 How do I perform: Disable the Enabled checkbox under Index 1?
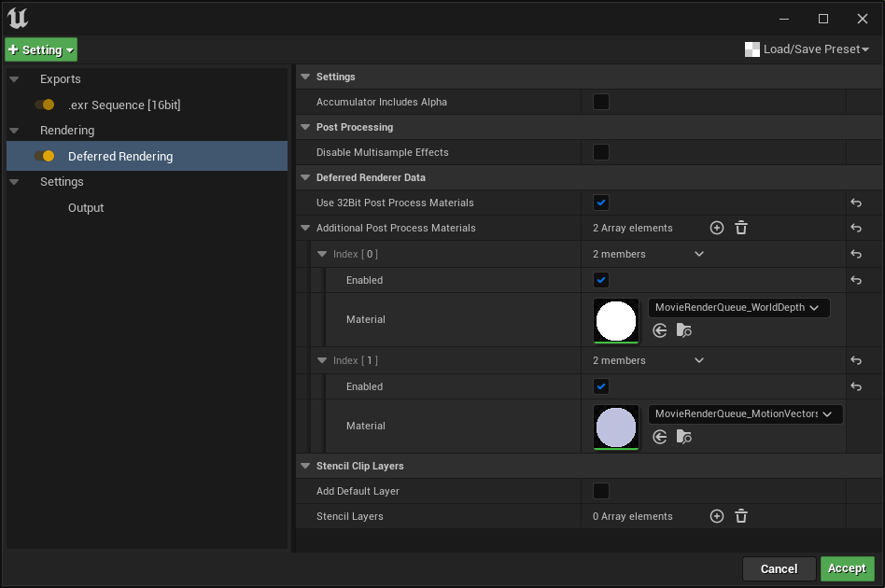pos(600,386)
